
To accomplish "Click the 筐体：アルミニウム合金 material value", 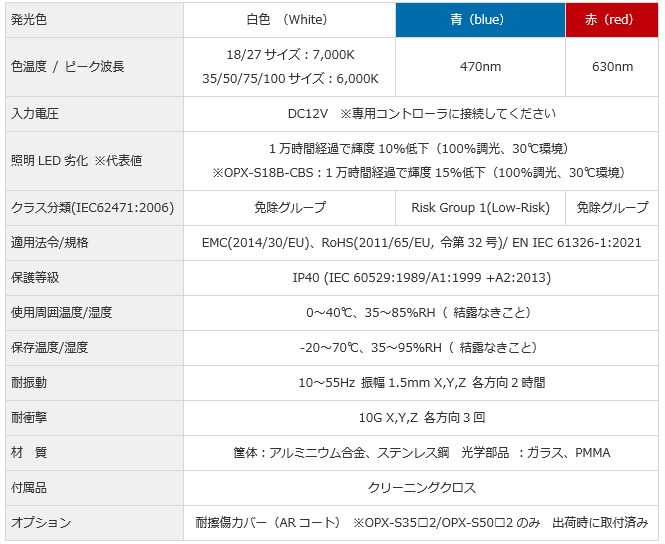I will point(421,452).
